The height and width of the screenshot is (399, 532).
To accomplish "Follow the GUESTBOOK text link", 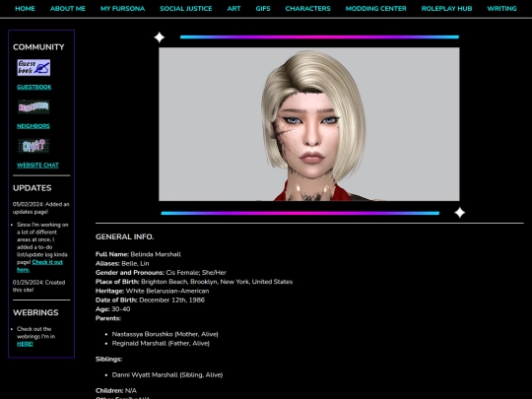I will tap(34, 88).
